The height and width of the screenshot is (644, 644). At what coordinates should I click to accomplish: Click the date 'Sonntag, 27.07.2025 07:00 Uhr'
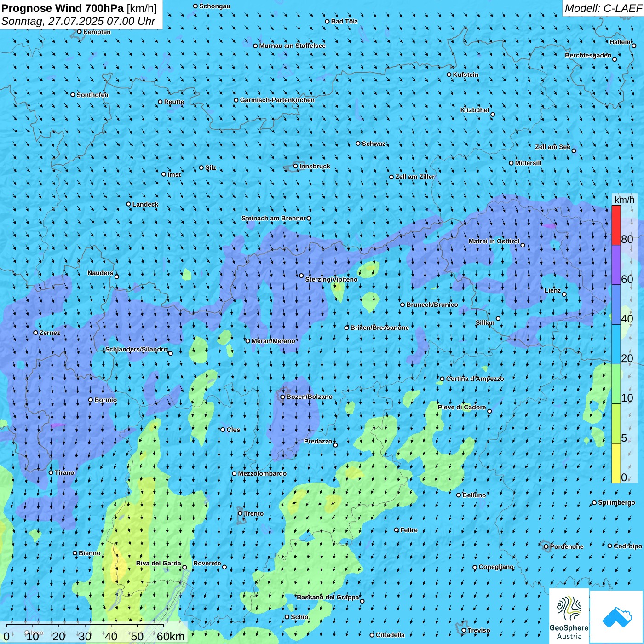(78, 21)
